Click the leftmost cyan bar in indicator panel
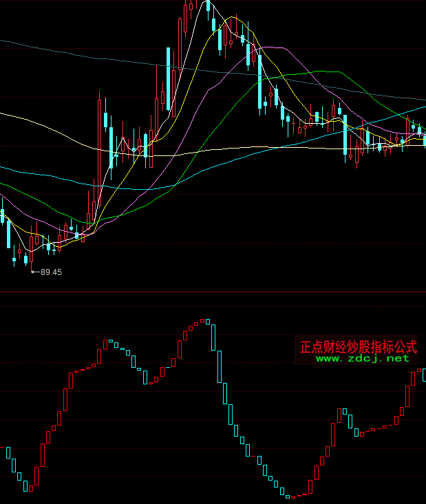 point(8,452)
